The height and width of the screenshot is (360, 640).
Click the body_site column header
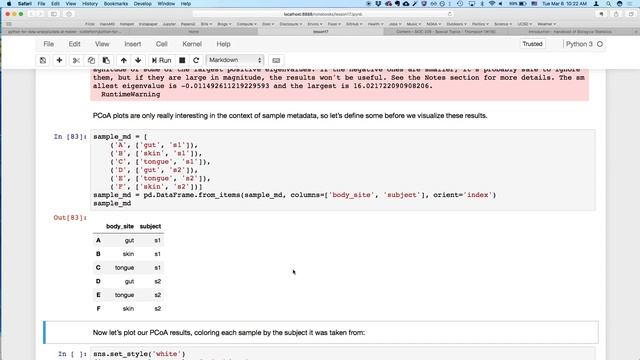tap(120, 226)
